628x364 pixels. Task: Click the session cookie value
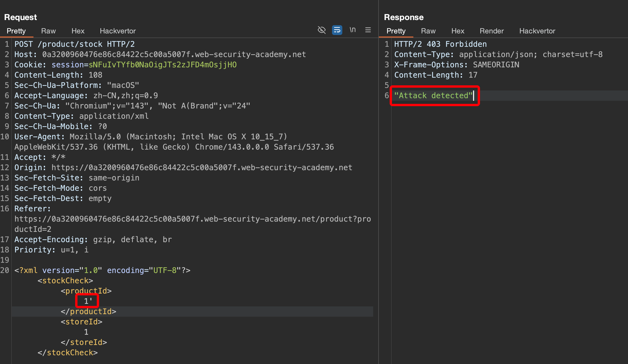(x=162, y=65)
